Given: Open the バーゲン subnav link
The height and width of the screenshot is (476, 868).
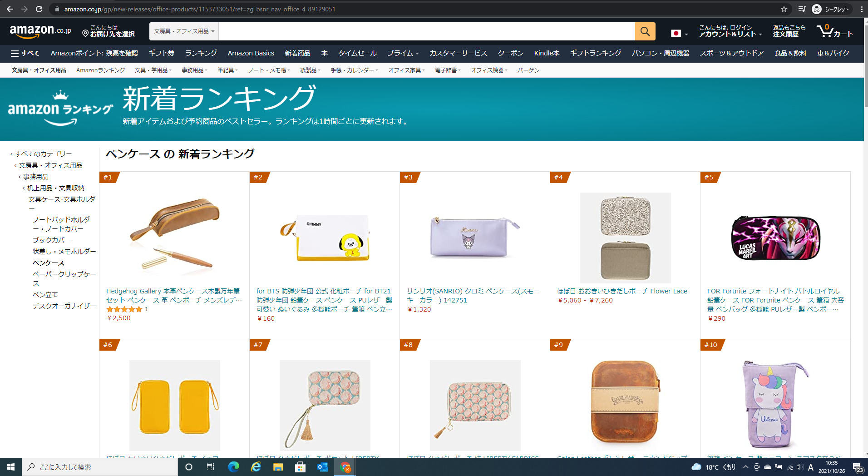Looking at the screenshot, I should tap(528, 70).
